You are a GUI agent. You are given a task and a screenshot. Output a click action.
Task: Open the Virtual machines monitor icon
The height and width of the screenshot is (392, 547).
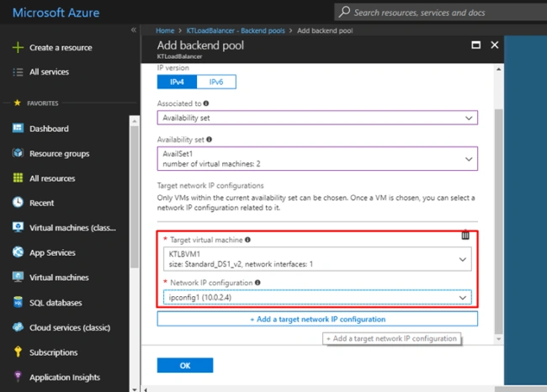18,277
